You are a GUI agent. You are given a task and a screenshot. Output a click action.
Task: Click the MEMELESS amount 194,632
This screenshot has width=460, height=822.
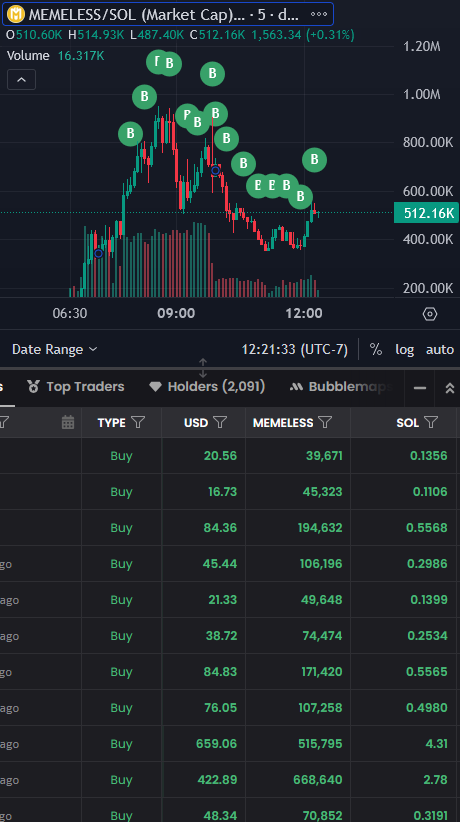point(319,527)
